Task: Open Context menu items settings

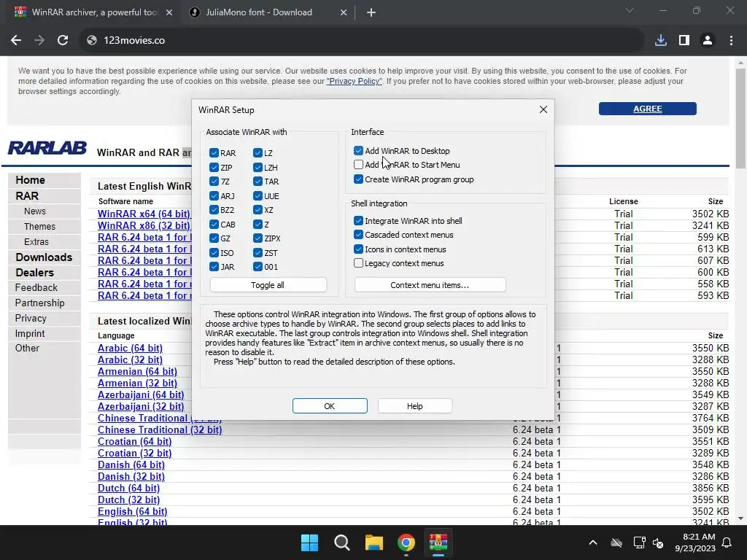Action: click(430, 285)
